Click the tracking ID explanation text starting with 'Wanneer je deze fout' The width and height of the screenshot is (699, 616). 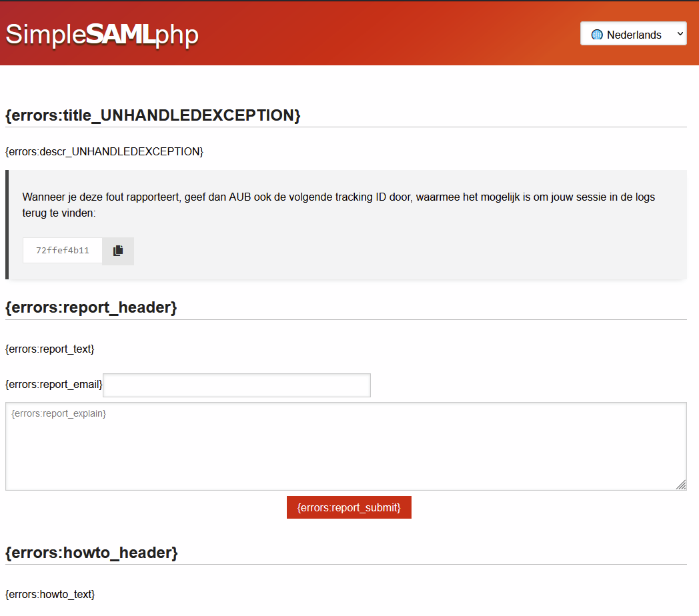[x=339, y=205]
